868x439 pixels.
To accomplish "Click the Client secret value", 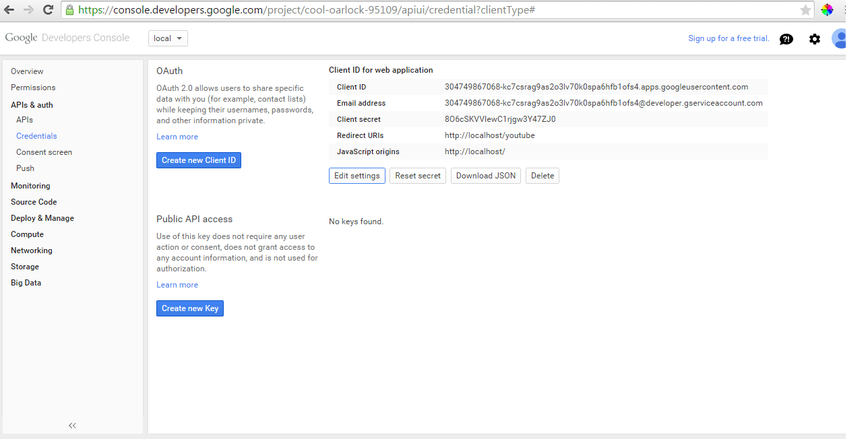I will tap(500, 119).
